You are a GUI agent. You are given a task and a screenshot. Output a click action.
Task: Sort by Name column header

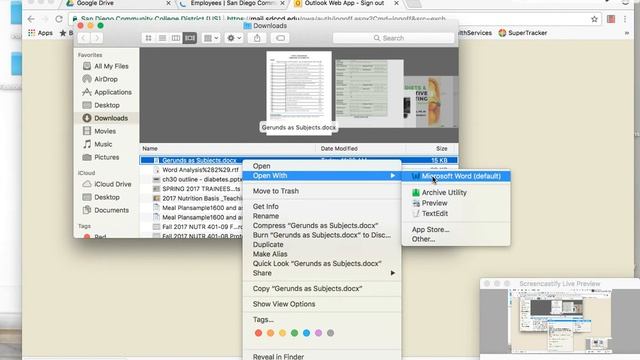pos(227,149)
